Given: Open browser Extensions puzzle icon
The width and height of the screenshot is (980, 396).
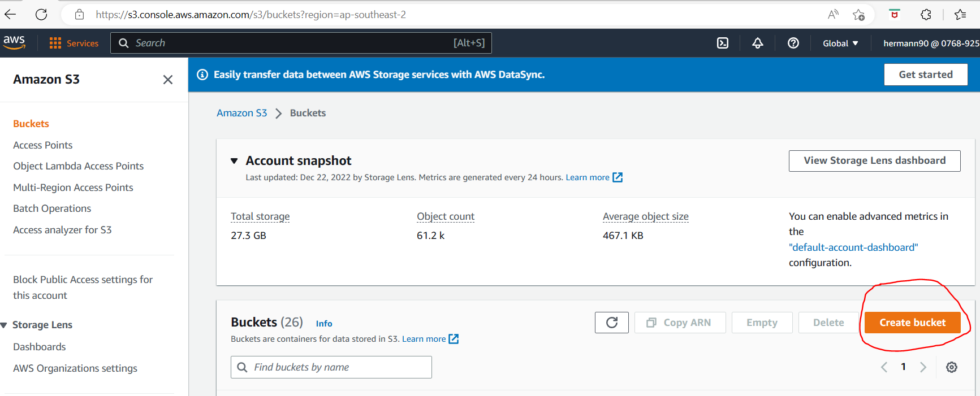Looking at the screenshot, I should click(926, 15).
